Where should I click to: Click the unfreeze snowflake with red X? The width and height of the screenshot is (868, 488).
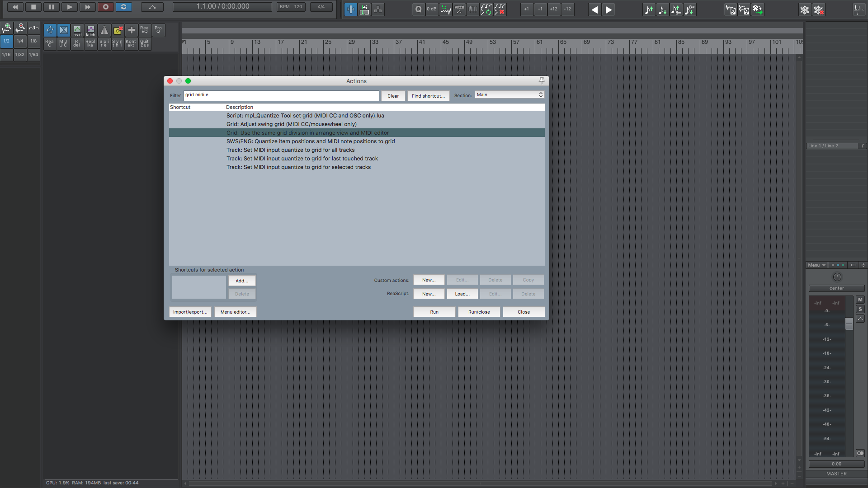pos(818,9)
